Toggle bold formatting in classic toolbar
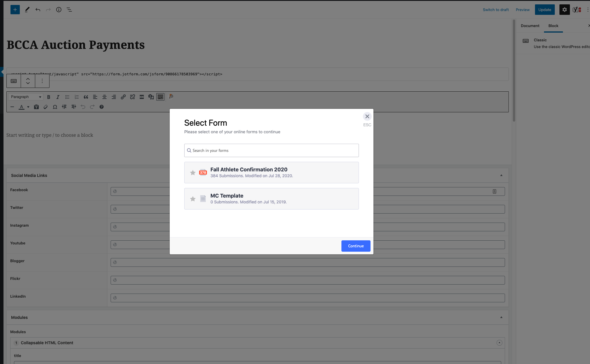Viewport: 590px width, 364px height. click(49, 97)
